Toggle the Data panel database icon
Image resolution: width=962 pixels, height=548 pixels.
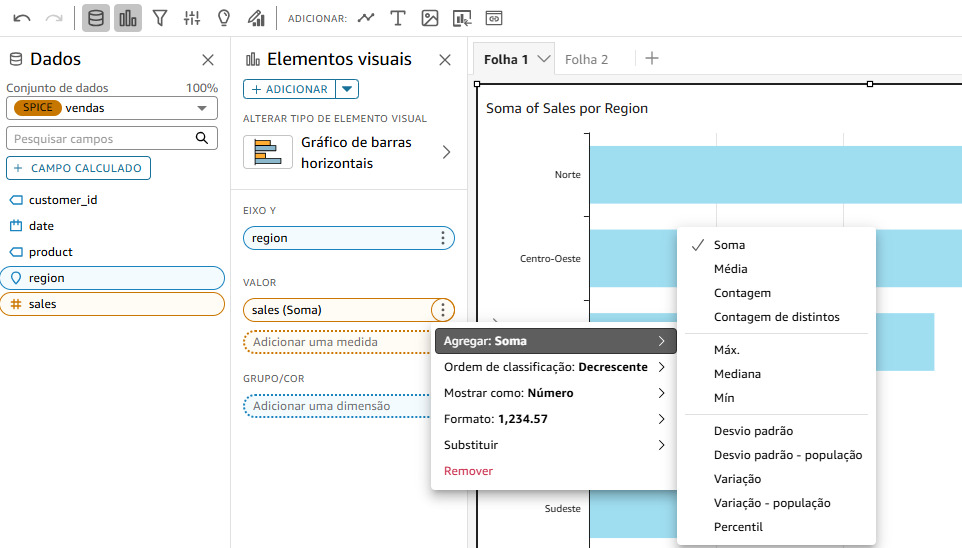(96, 18)
